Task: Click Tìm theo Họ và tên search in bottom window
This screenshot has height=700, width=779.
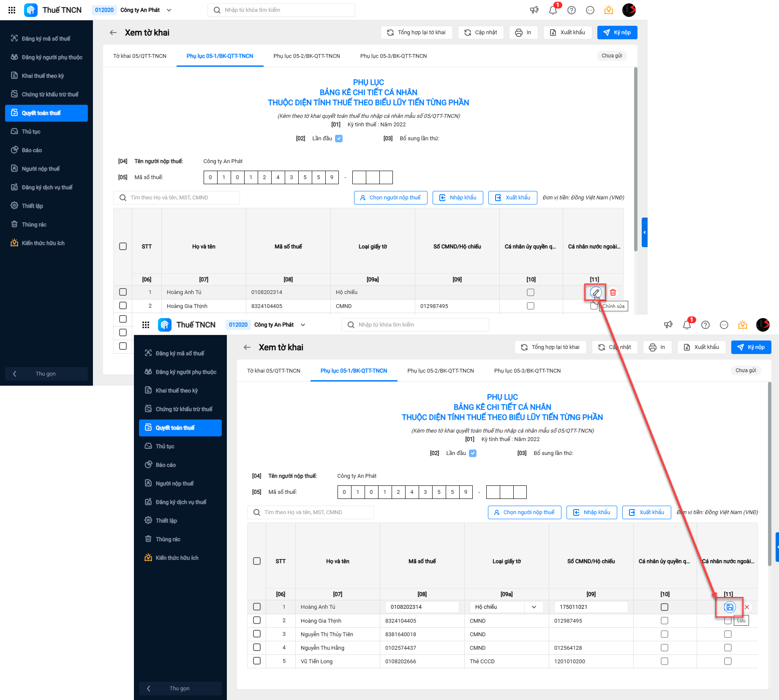Action: [311, 512]
